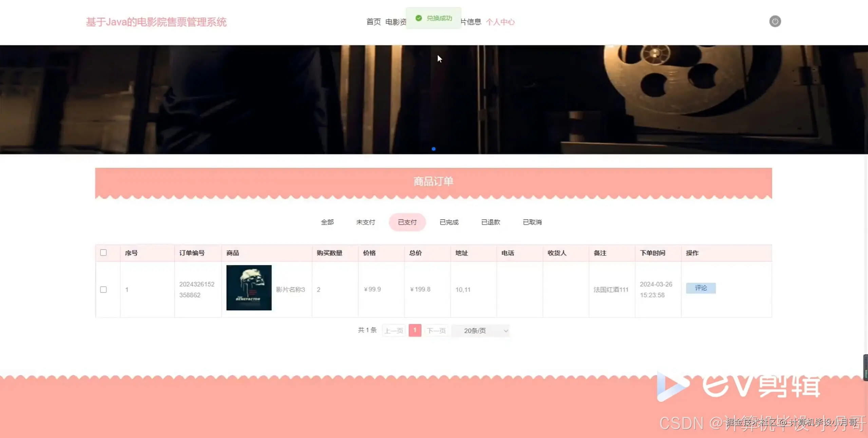Select the 未支付 filter tab
The image size is (868, 438).
[x=365, y=222]
